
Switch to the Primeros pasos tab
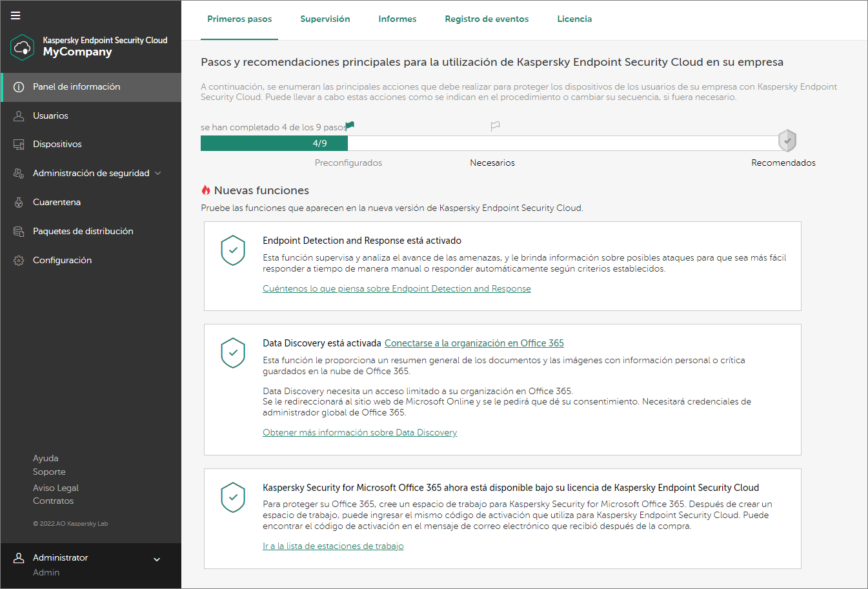click(x=239, y=19)
